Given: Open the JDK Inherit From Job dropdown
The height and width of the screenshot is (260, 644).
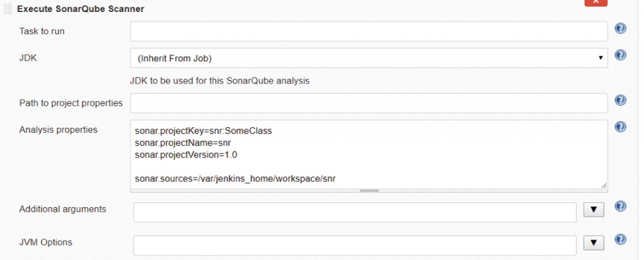Looking at the screenshot, I should [x=369, y=58].
